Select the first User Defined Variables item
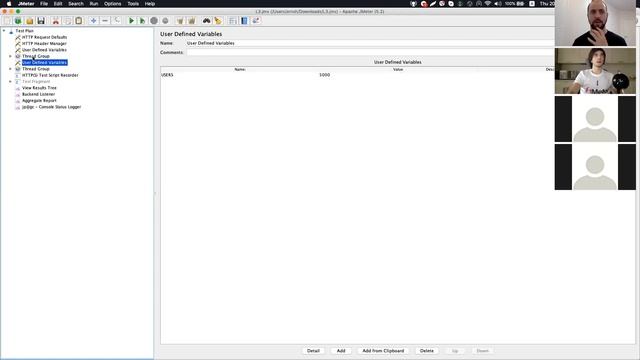This screenshot has height=360, width=640. pyautogui.click(x=44, y=50)
